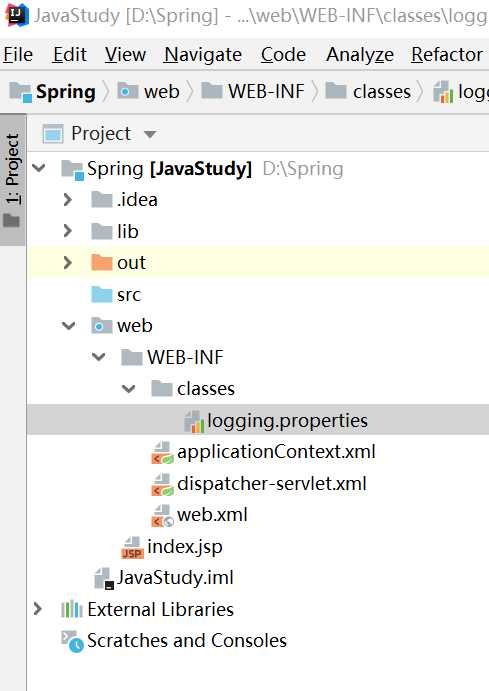Click the Spring root module icon in tree
This screenshot has height=691, width=489.
[72, 170]
